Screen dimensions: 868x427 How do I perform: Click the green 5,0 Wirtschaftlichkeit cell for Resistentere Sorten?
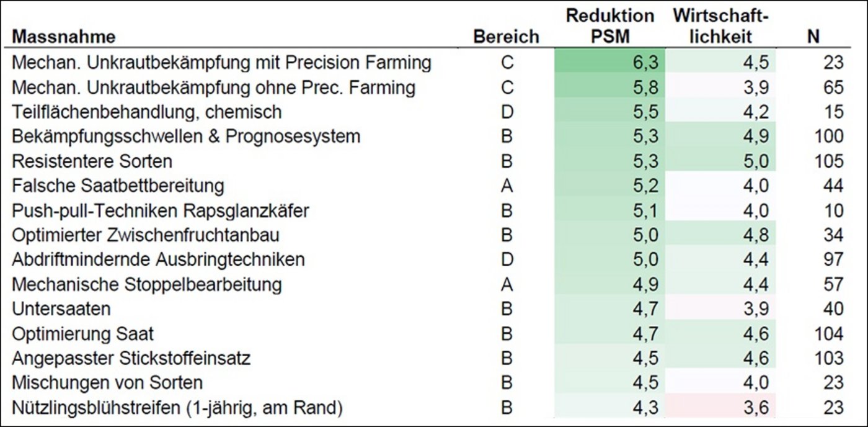pos(722,161)
